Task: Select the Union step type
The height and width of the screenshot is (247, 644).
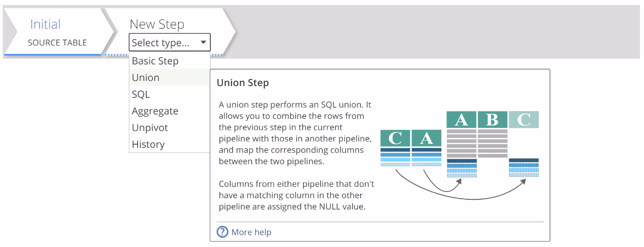Action: coord(145,78)
